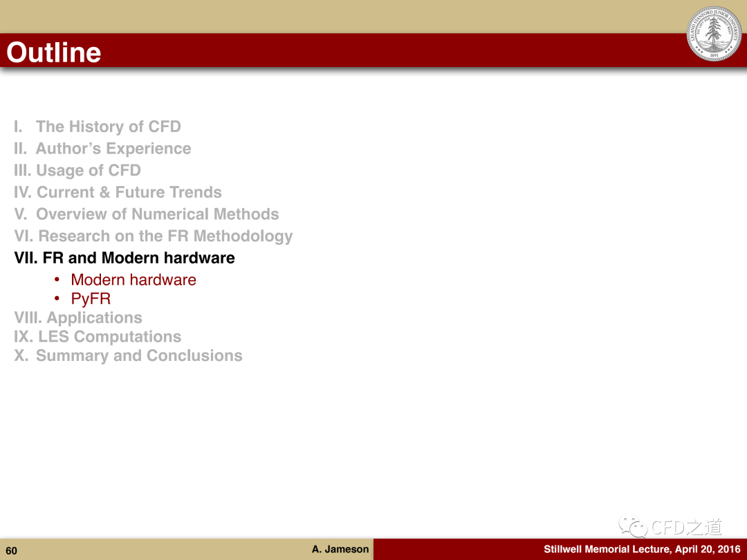Screen dimensions: 747x560
Task: Select 'II. Author's Experience' outline entry
Action: [102, 149]
